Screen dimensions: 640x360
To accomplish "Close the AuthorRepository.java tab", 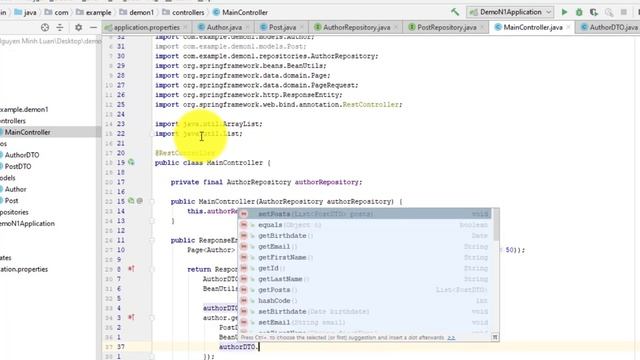I will pyautogui.click(x=395, y=27).
